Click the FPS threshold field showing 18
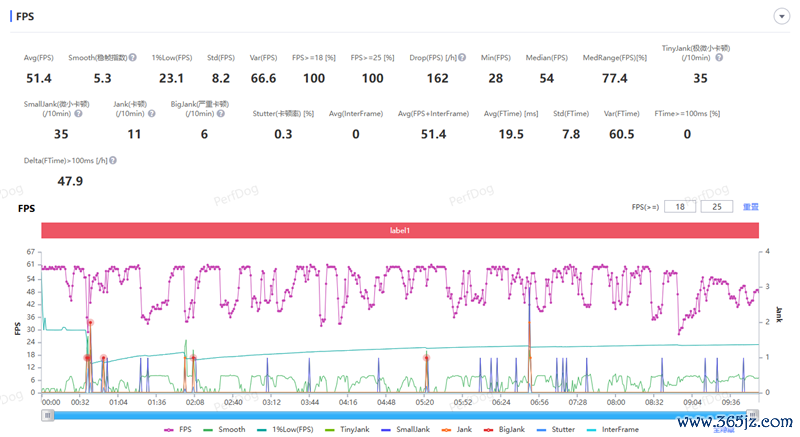 [x=680, y=207]
